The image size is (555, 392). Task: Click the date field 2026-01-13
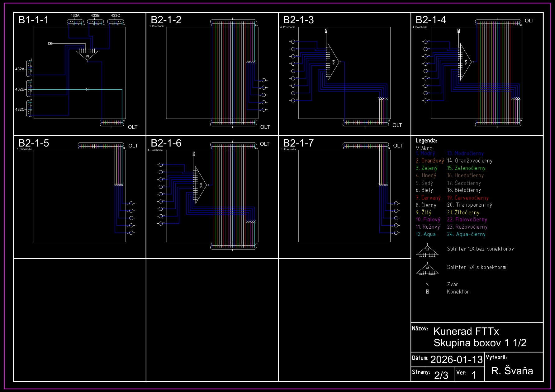(x=456, y=360)
